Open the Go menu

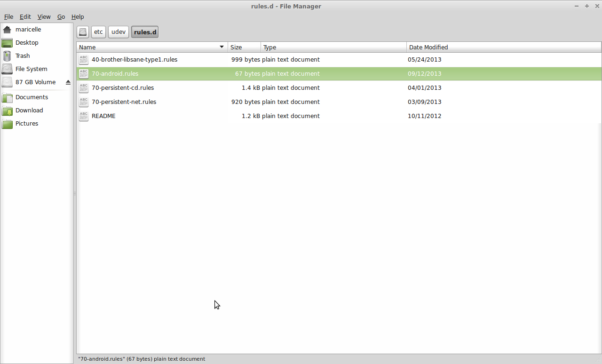61,16
